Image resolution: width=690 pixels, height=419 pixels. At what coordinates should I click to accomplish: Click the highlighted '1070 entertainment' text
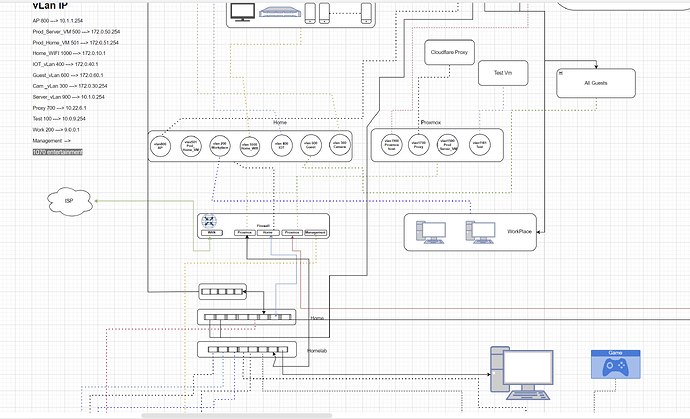58,152
